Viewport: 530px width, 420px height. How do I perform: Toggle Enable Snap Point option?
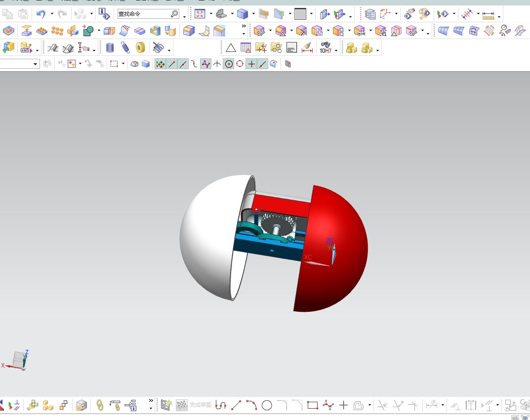[x=160, y=64]
